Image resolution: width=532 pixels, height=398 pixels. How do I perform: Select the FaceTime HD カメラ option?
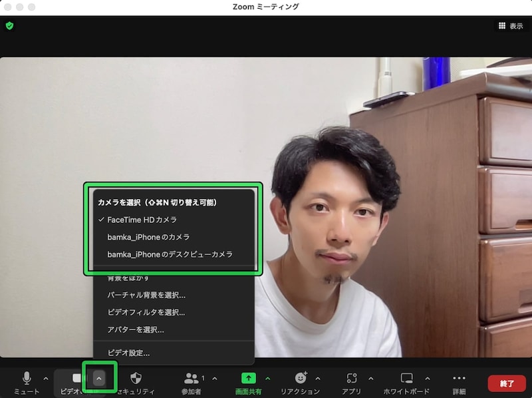[141, 219]
